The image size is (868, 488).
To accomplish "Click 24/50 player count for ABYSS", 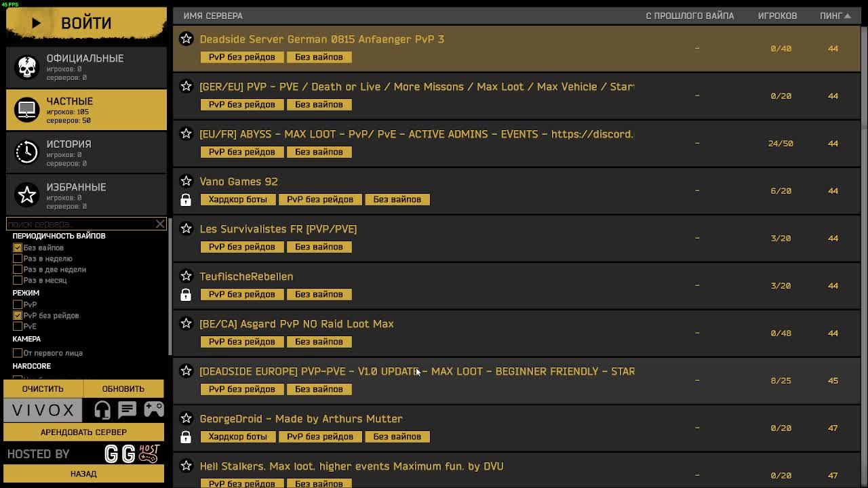I will tap(781, 143).
